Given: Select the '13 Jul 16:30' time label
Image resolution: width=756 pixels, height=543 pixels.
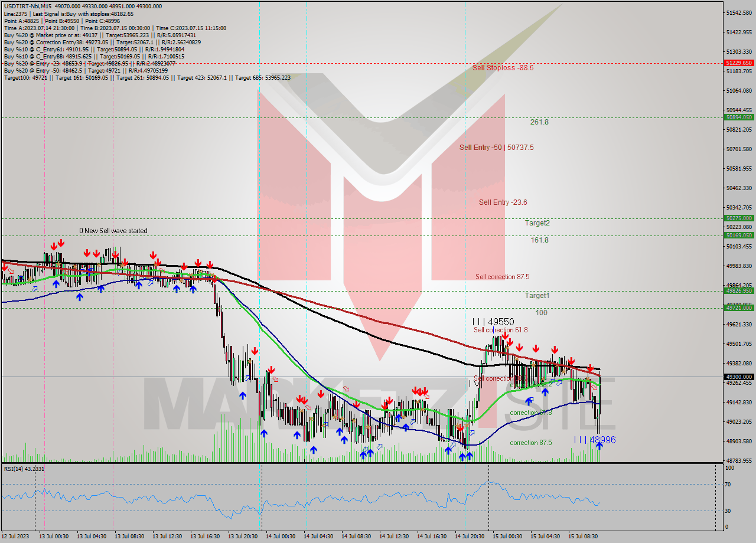Looking at the screenshot, I should coord(204,537).
